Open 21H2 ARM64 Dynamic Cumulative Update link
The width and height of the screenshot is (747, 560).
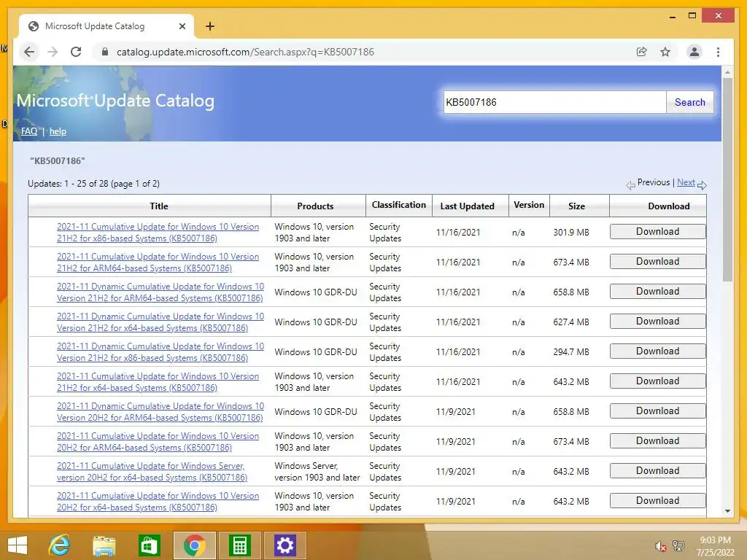click(x=160, y=292)
